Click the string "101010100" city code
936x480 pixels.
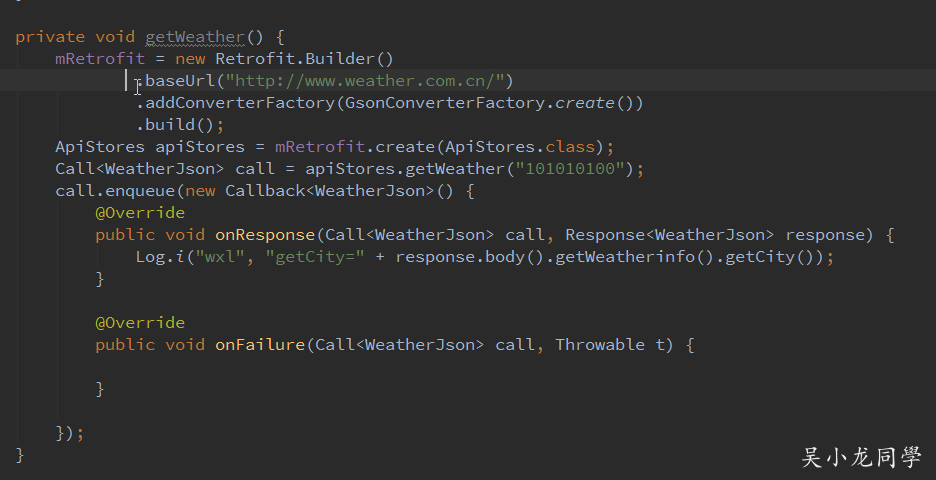click(569, 169)
